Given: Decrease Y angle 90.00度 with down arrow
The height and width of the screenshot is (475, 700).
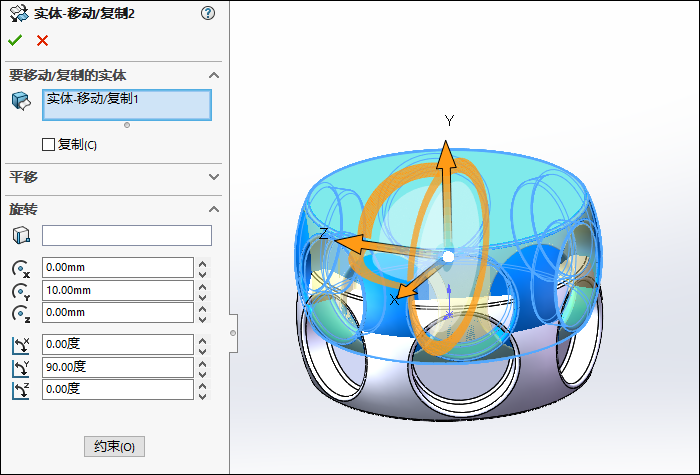Looking at the screenshot, I should point(203,373).
